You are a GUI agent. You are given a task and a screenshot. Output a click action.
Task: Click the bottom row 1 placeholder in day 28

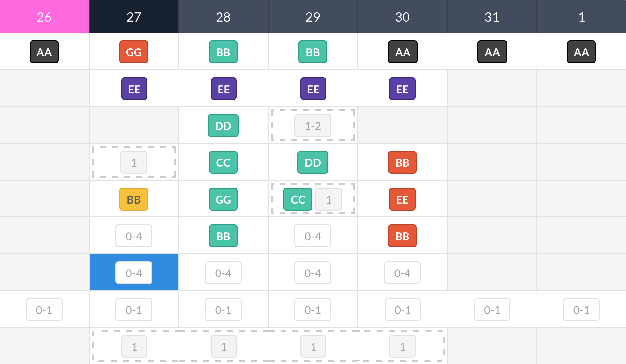[224, 346]
